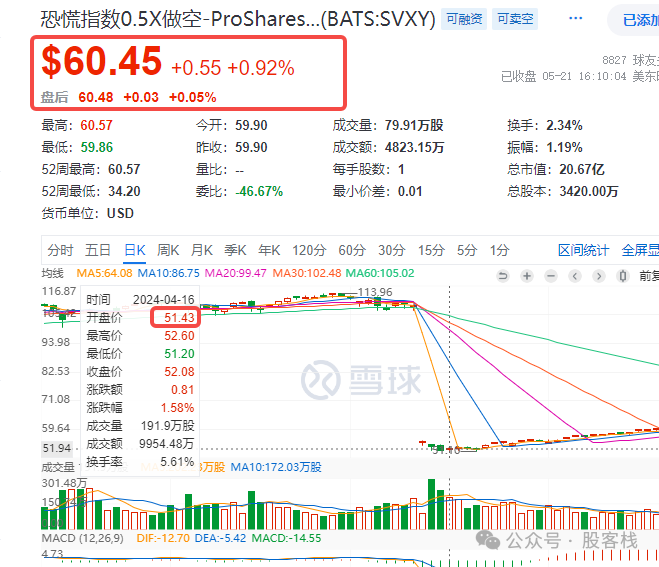Image resolution: width=659 pixels, height=567 pixels.
Task: Select the 年K yearly chart tab
Action: [x=269, y=250]
